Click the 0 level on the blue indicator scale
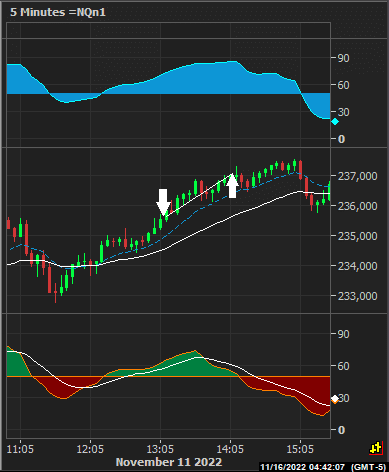Screen dimensions: 389x472 pos(341,139)
